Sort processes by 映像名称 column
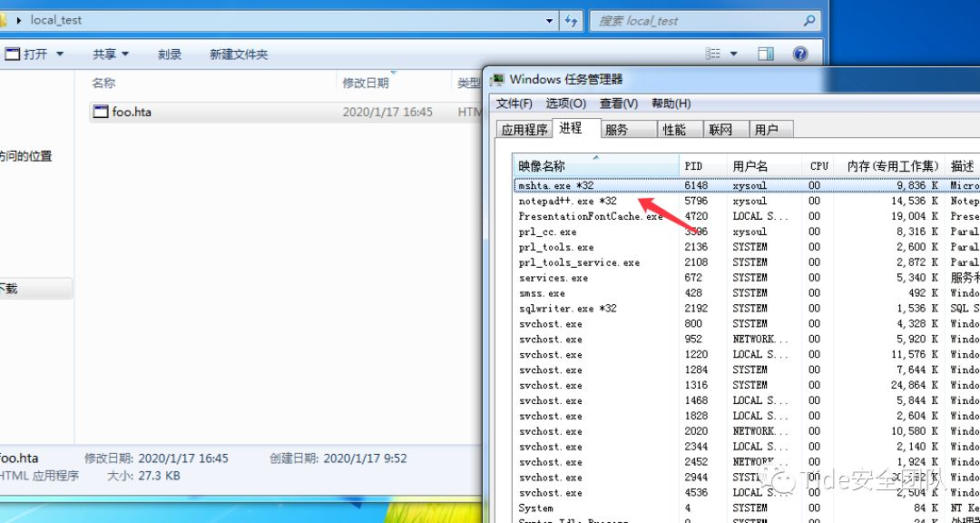 point(596,166)
